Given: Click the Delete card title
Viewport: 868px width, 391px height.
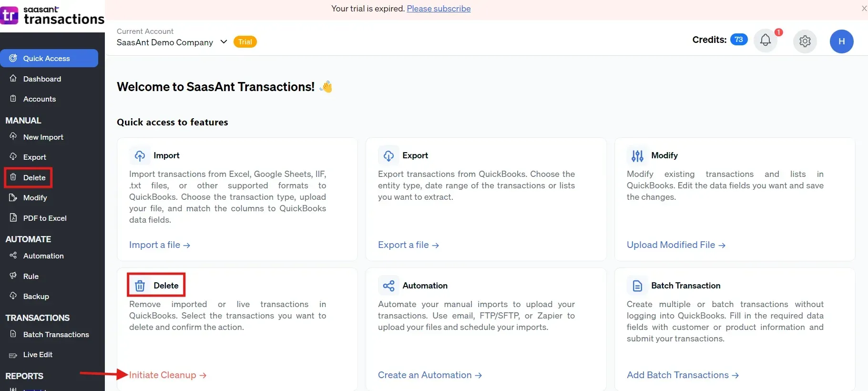Looking at the screenshot, I should click(x=166, y=286).
